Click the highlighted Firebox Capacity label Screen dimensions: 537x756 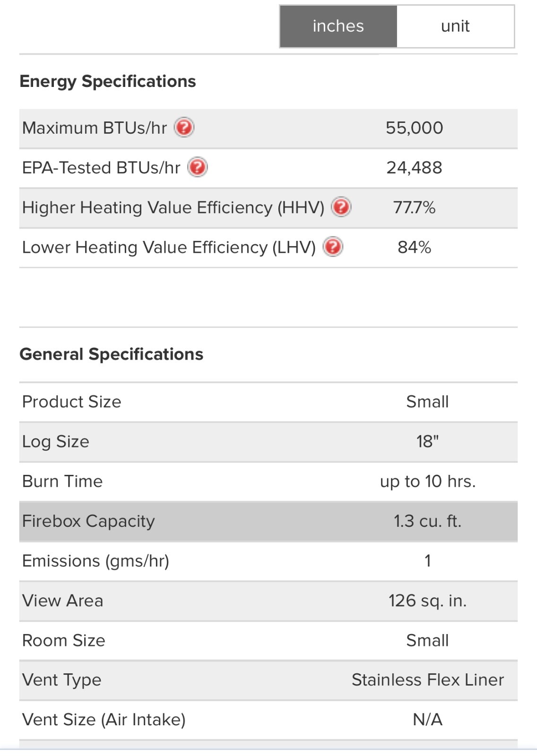pos(88,521)
